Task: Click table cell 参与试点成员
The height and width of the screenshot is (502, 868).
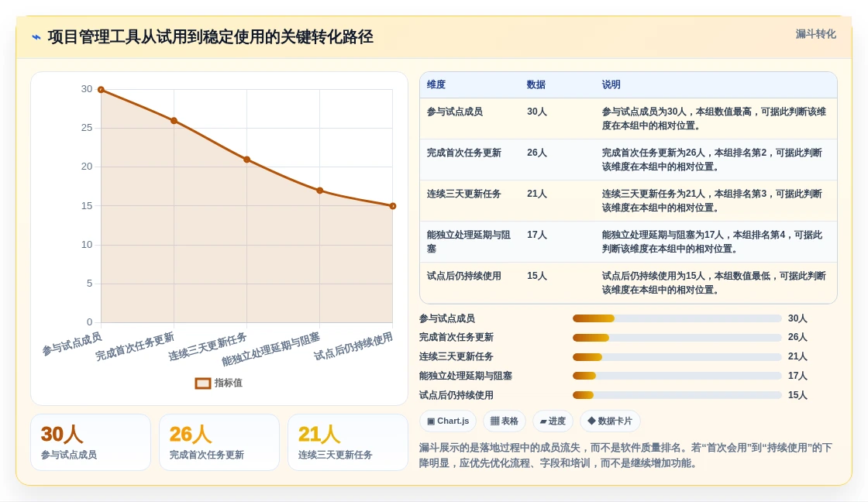Action: click(454, 112)
